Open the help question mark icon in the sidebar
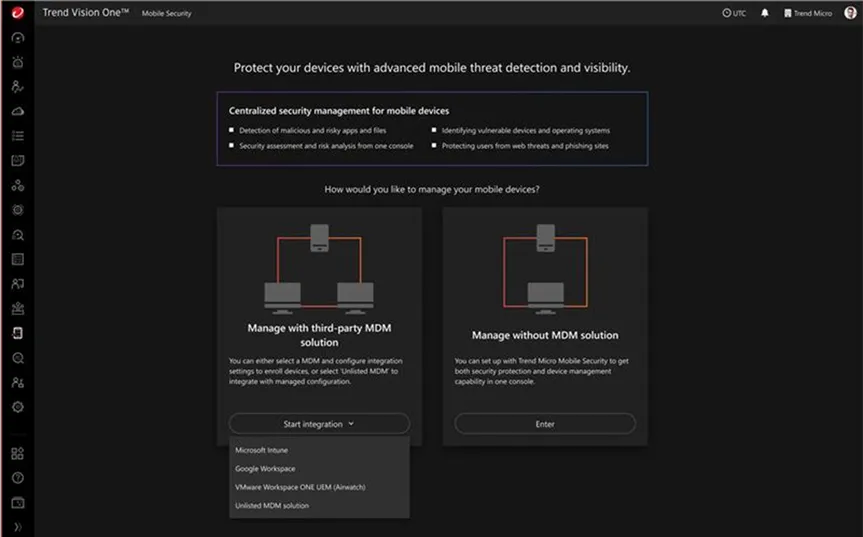 pyautogui.click(x=17, y=478)
